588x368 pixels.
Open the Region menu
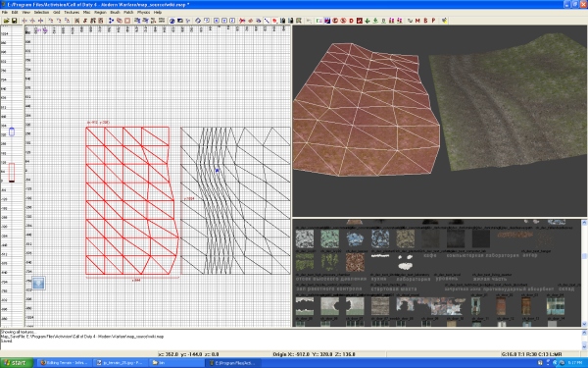coord(101,13)
